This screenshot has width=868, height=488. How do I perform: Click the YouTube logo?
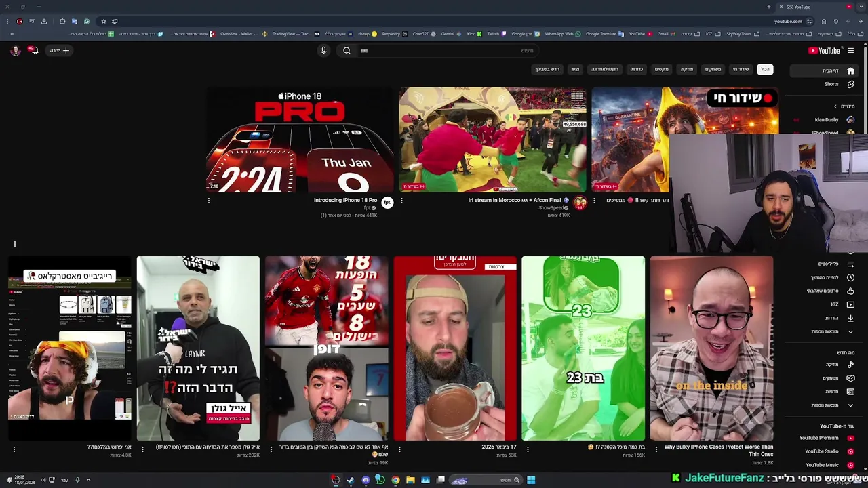click(x=825, y=50)
